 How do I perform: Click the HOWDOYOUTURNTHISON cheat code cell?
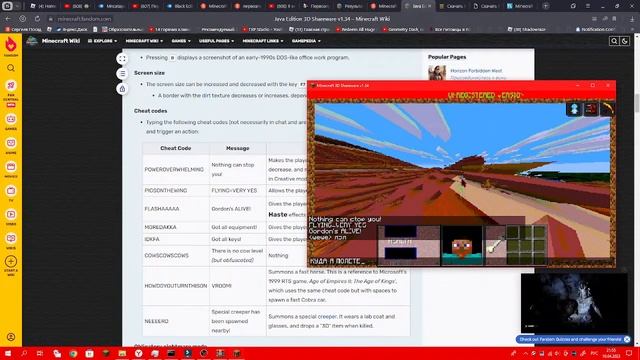pos(176,286)
